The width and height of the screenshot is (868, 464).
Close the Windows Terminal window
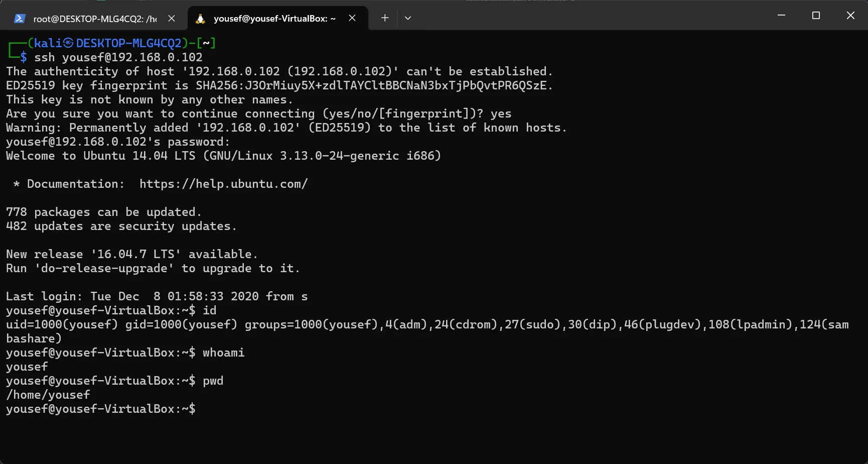[850, 16]
